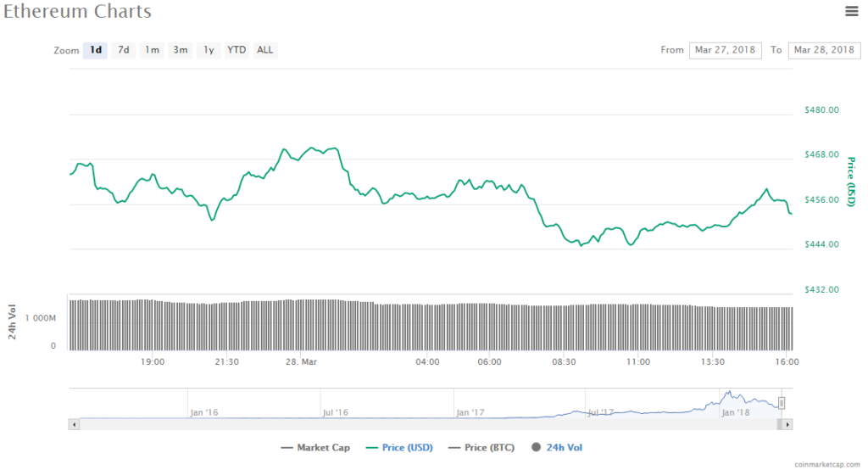Screen dimensions: 868x470
Task: Grab the navigator range handle
Action: click(782, 403)
